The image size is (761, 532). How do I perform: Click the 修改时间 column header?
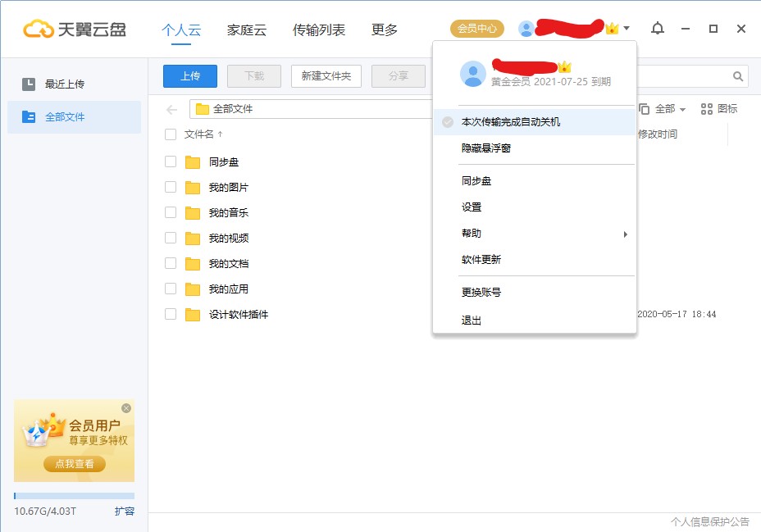click(x=657, y=134)
